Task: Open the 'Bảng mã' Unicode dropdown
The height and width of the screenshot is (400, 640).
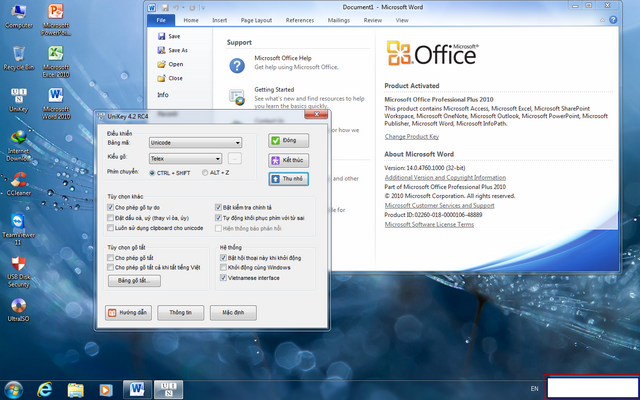Action: pos(196,142)
